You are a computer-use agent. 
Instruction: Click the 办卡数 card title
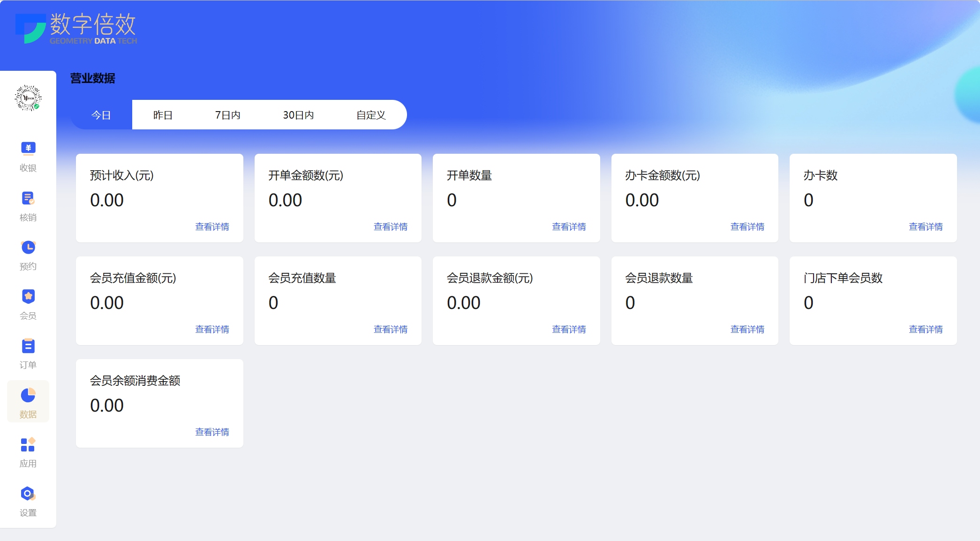(821, 175)
